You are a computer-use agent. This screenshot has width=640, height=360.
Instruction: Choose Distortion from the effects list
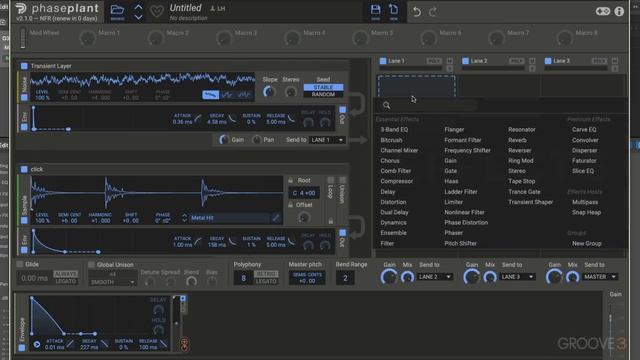(x=393, y=202)
